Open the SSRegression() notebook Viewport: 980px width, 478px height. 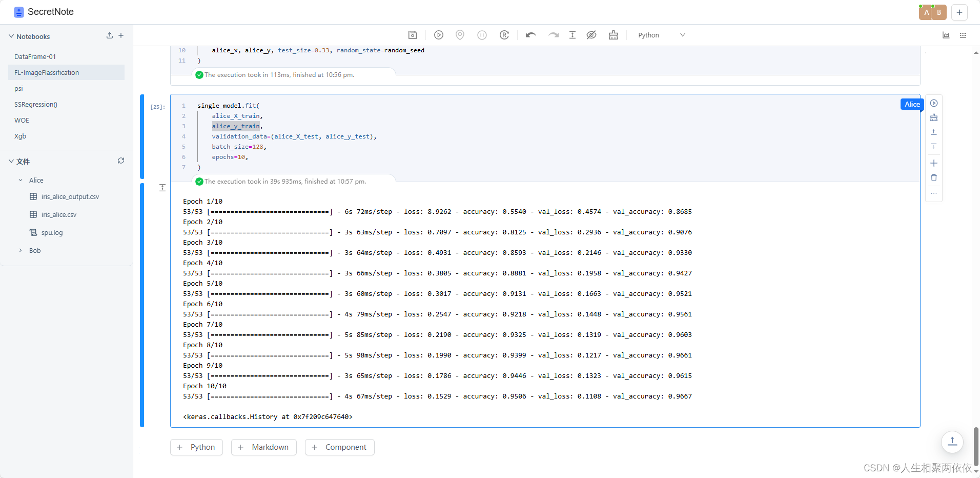pyautogui.click(x=66, y=104)
